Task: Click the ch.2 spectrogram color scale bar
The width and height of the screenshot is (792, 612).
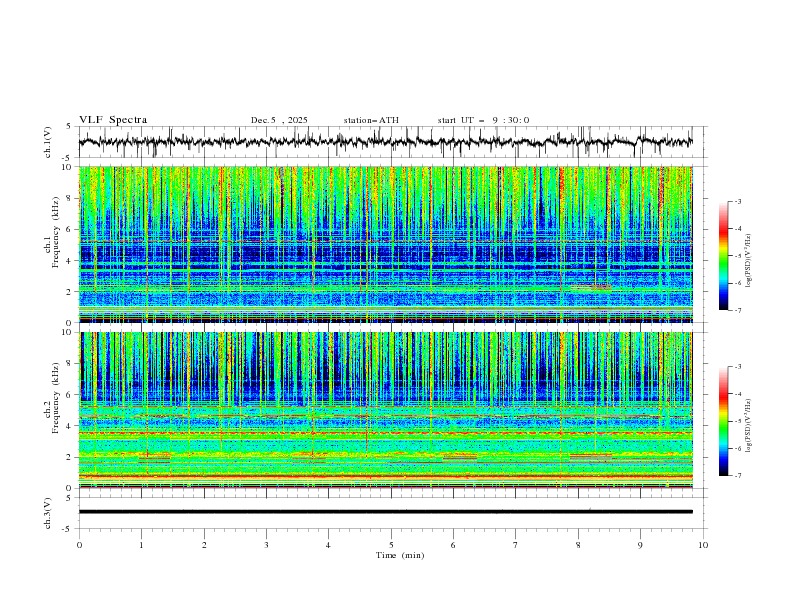Action: [x=723, y=421]
